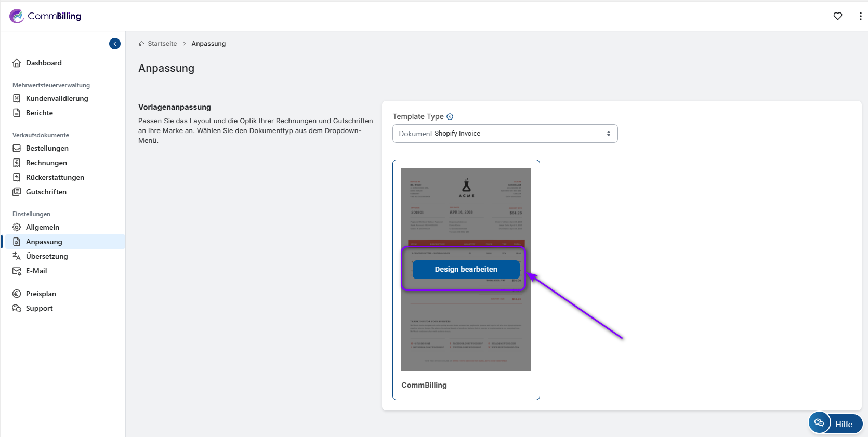Click the Template Type label
The image size is (868, 437).
(418, 116)
